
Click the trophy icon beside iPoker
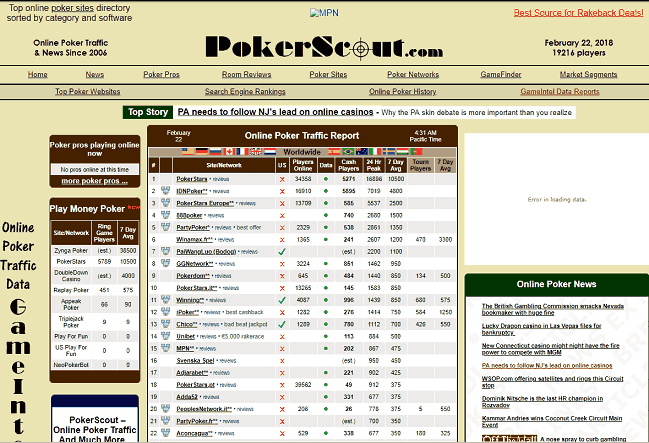pyautogui.click(x=166, y=311)
